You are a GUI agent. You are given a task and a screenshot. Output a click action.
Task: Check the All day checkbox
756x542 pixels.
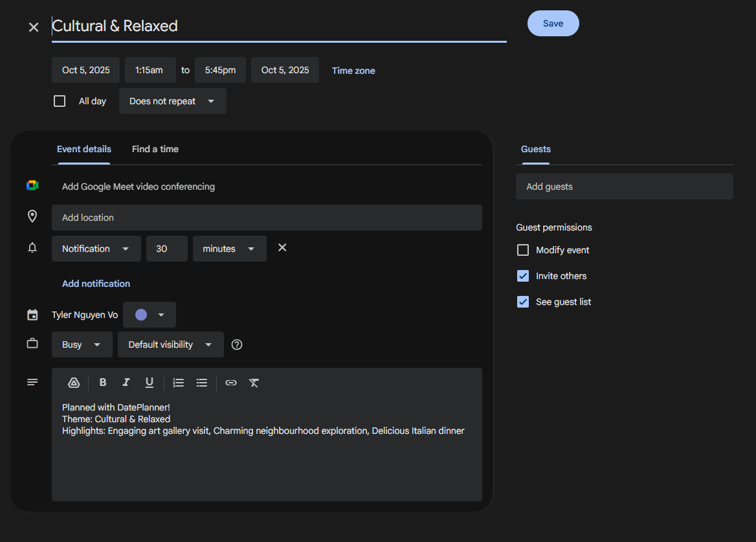(60, 101)
